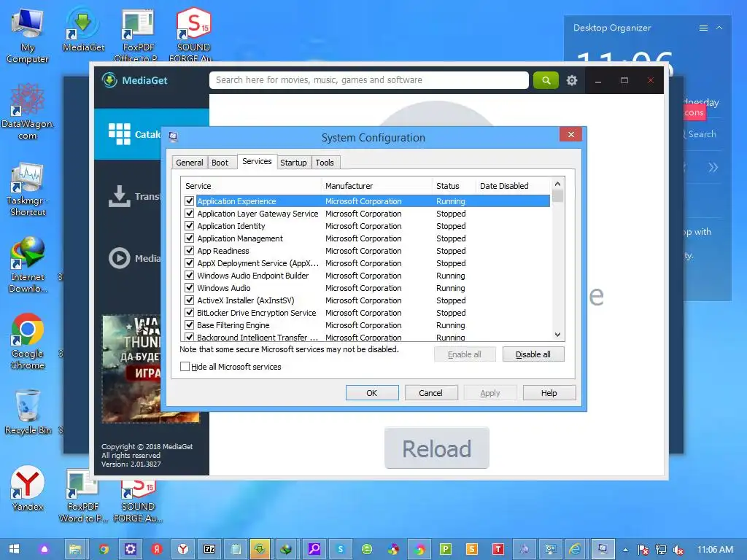Select the AppX Deployment Service row
The width and height of the screenshot is (747, 560).
pos(365,263)
